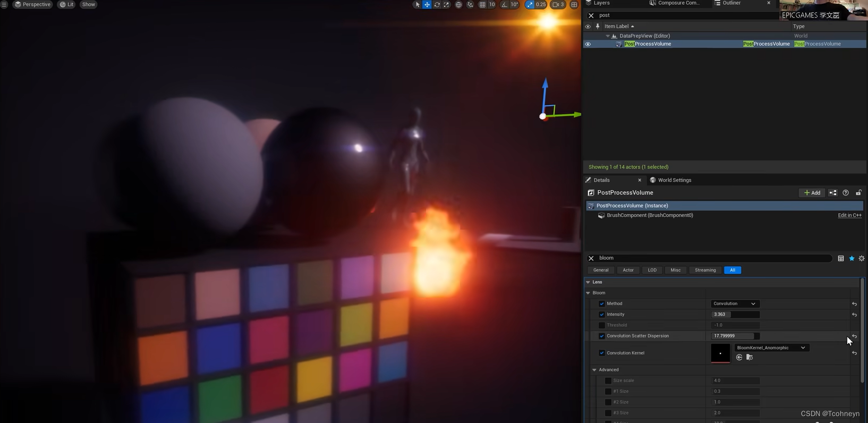Uncheck Convolution Scatter Dispersion checkbox
Image resolution: width=868 pixels, height=423 pixels.
tap(602, 336)
